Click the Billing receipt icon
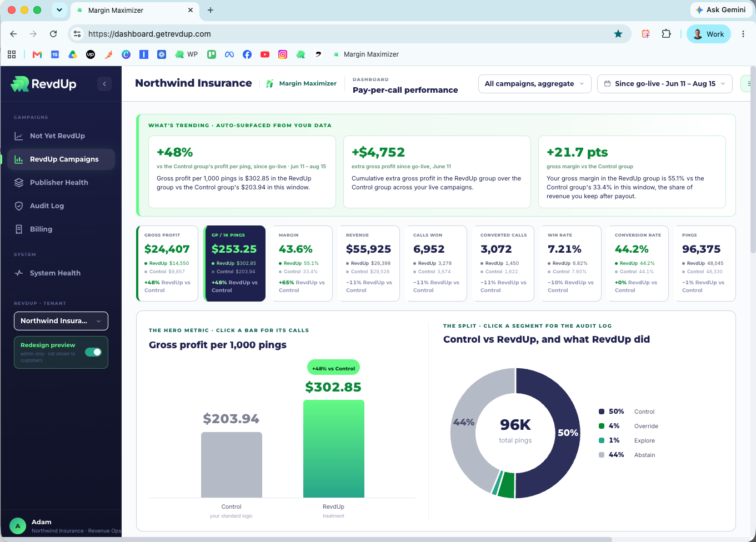Viewport: 756px width, 542px height. 19,229
